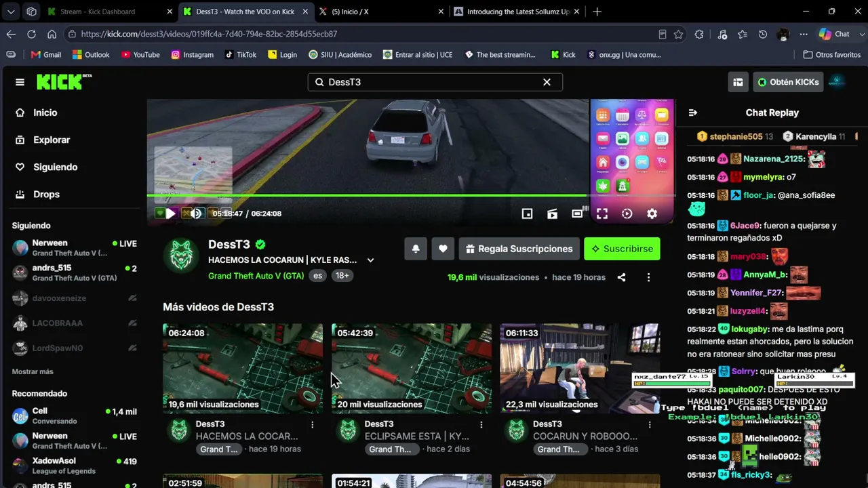868x488 pixels.
Task: Open a new browser tab
Action: coord(597,12)
